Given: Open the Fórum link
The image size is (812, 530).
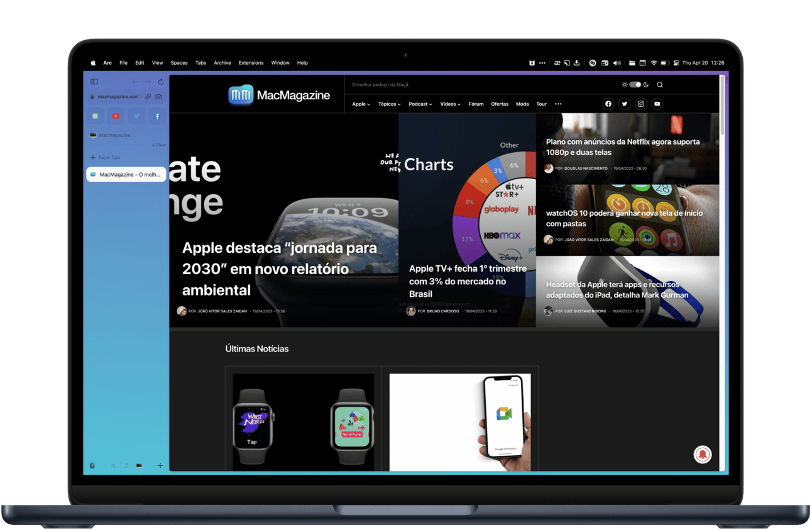Looking at the screenshot, I should [x=476, y=104].
